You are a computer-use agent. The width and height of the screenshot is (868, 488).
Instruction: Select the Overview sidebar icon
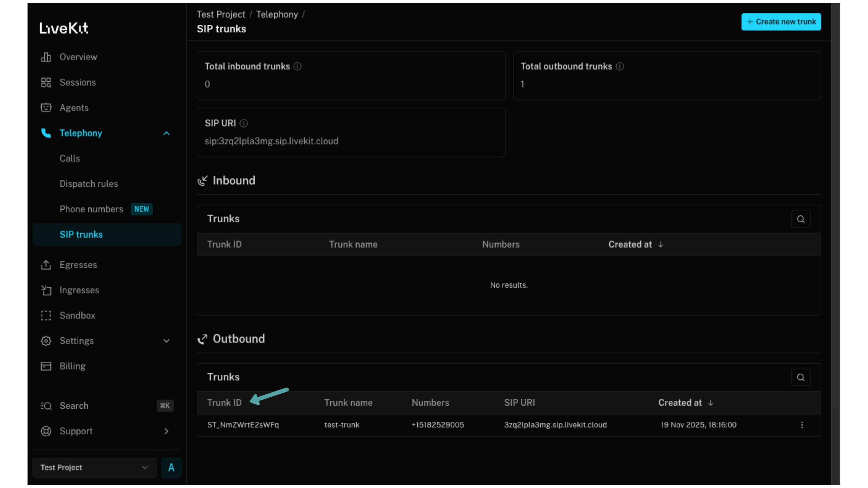(46, 57)
